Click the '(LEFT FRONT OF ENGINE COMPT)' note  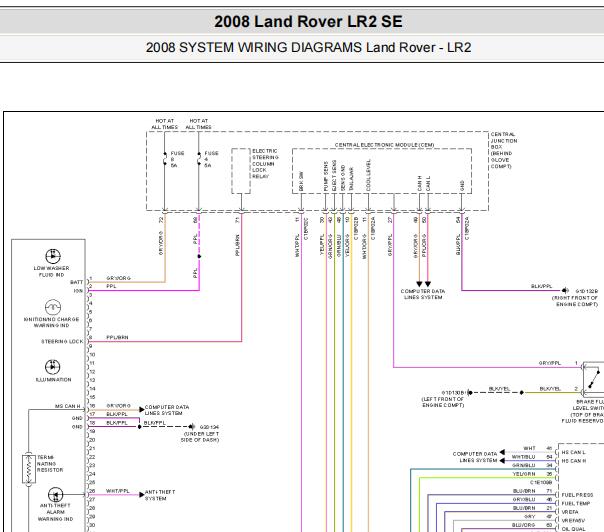pyautogui.click(x=443, y=402)
